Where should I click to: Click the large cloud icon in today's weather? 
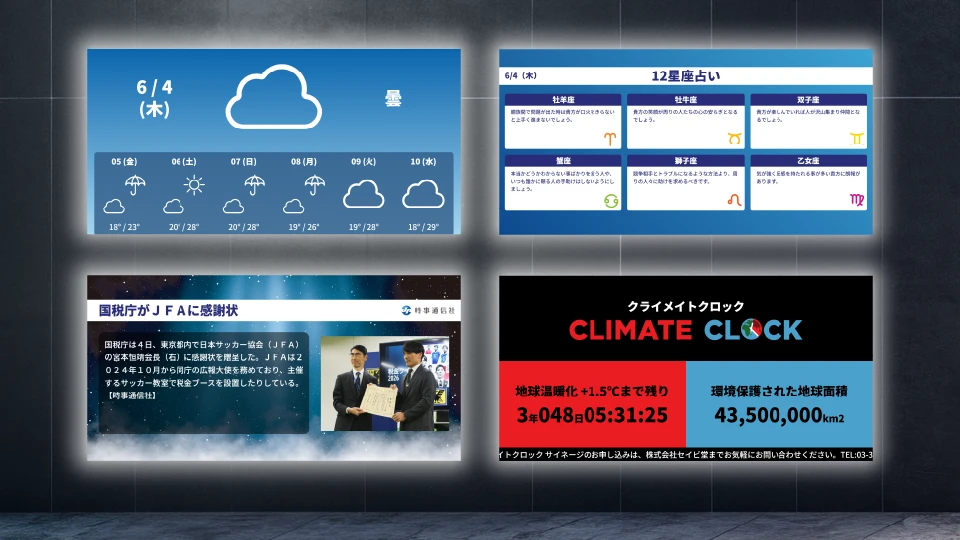(x=274, y=97)
